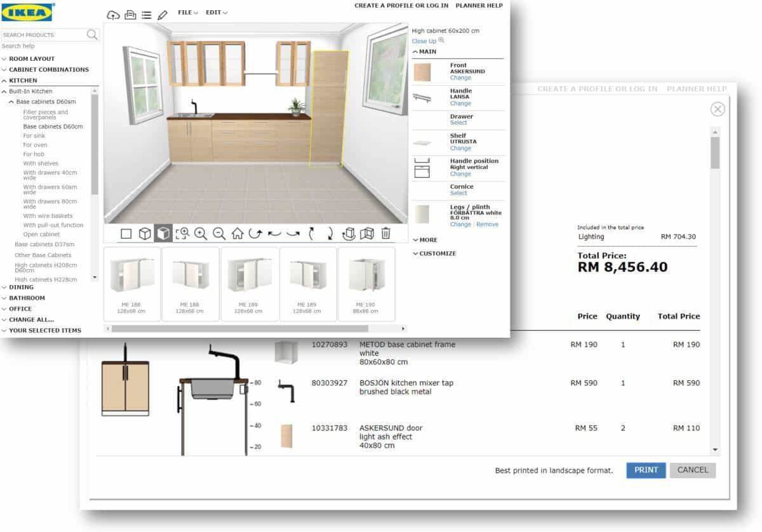Click the open-doors cabinet icon

point(366,234)
